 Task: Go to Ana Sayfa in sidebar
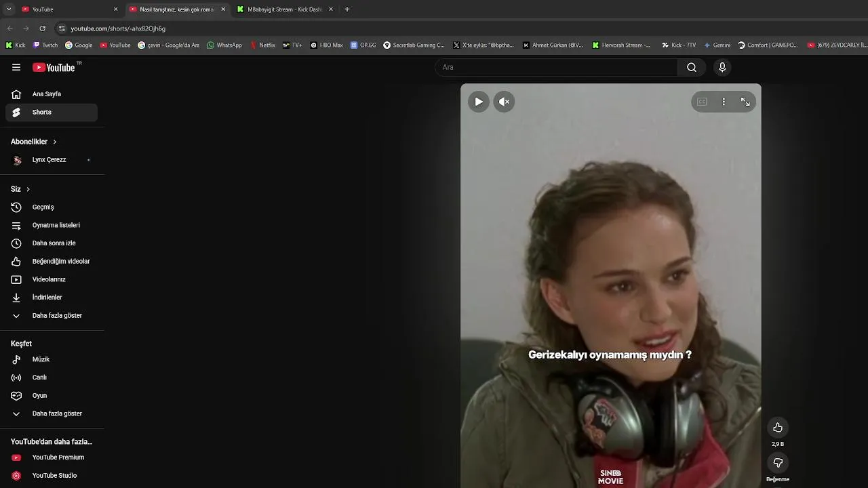[52, 94]
